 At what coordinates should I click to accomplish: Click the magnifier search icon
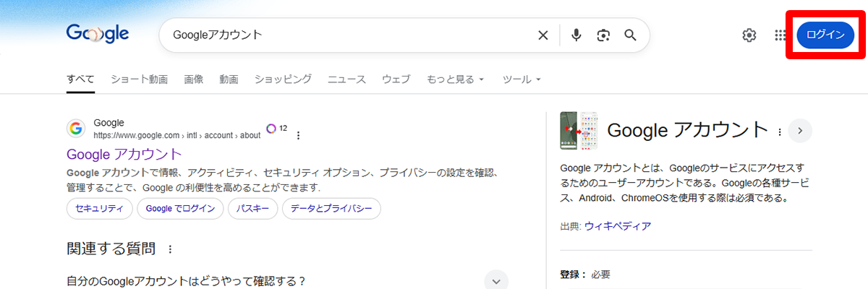tap(630, 35)
